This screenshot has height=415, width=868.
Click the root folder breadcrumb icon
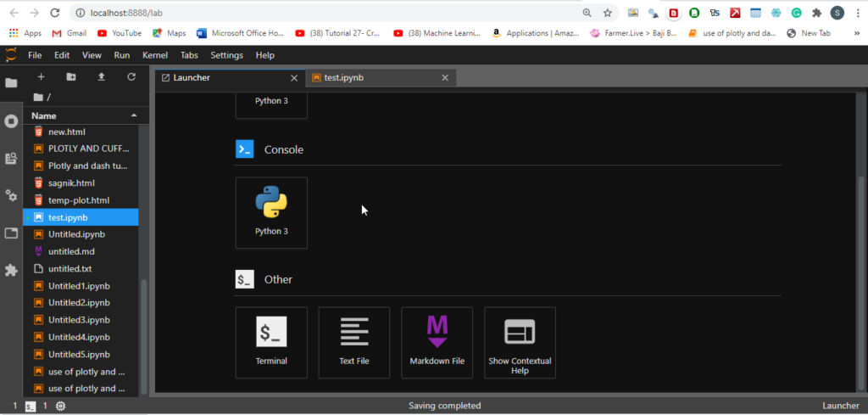(37, 97)
